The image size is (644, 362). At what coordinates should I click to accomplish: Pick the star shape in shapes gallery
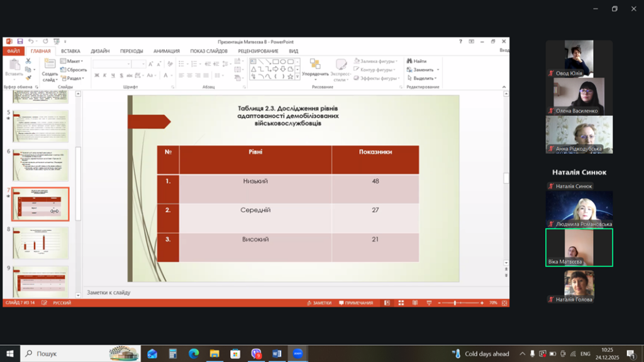point(291,76)
